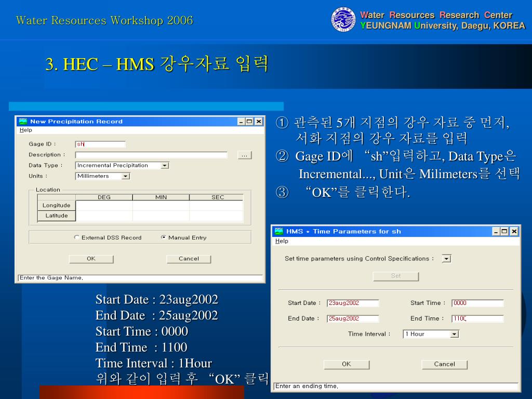Open the Time Interval 1 Hour dropdown
The width and height of the screenshot is (532, 399).
[454, 334]
